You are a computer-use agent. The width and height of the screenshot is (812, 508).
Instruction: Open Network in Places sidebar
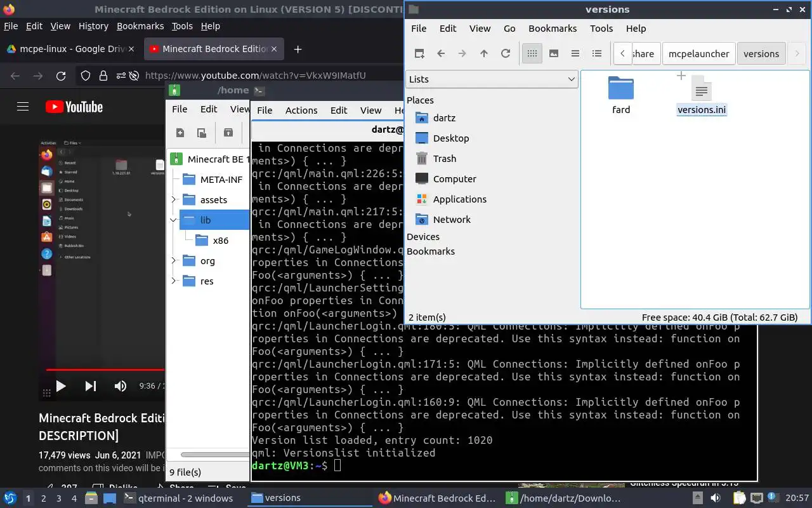(x=452, y=220)
